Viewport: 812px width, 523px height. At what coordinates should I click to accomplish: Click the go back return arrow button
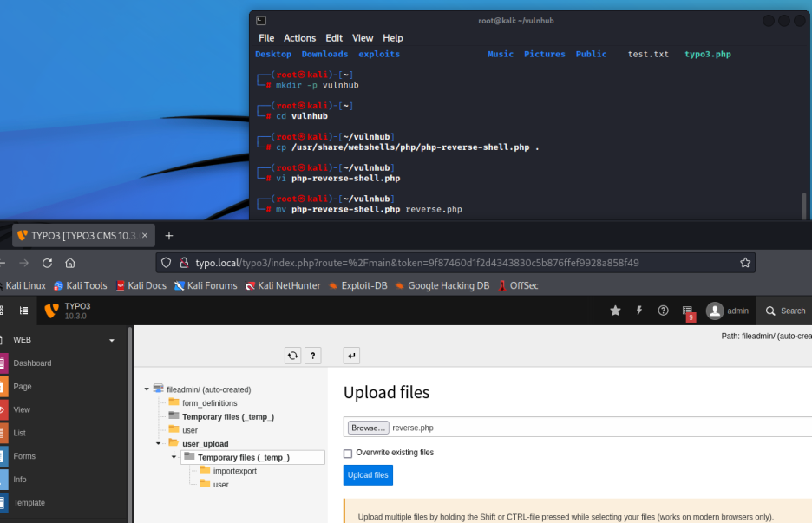(351, 356)
